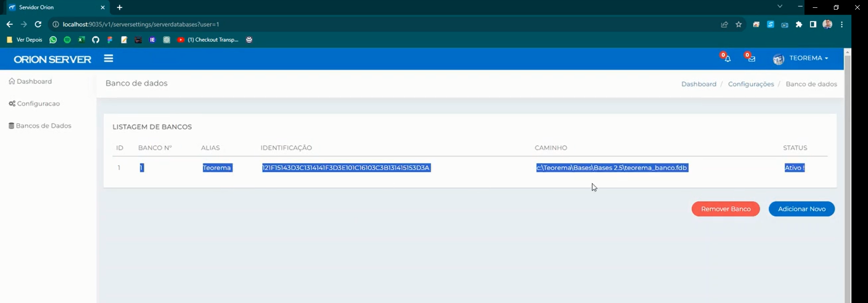Click the Remover Banco button

pyautogui.click(x=725, y=209)
